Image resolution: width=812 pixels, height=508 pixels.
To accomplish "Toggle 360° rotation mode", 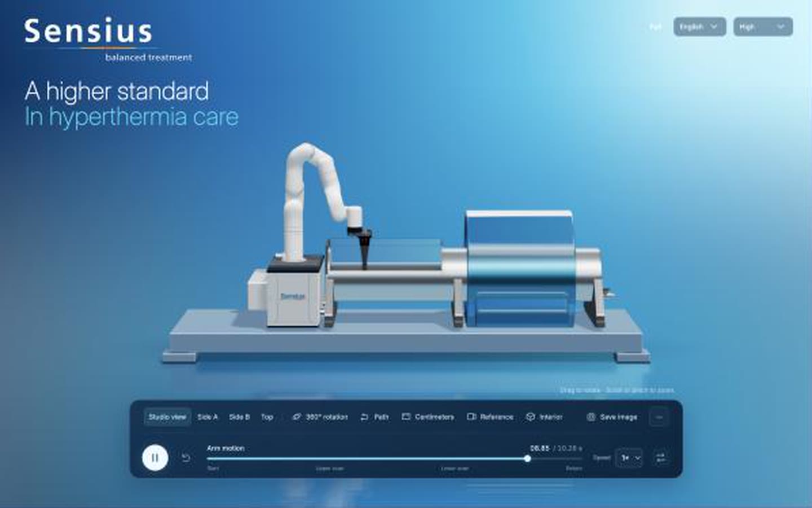I will tap(320, 417).
